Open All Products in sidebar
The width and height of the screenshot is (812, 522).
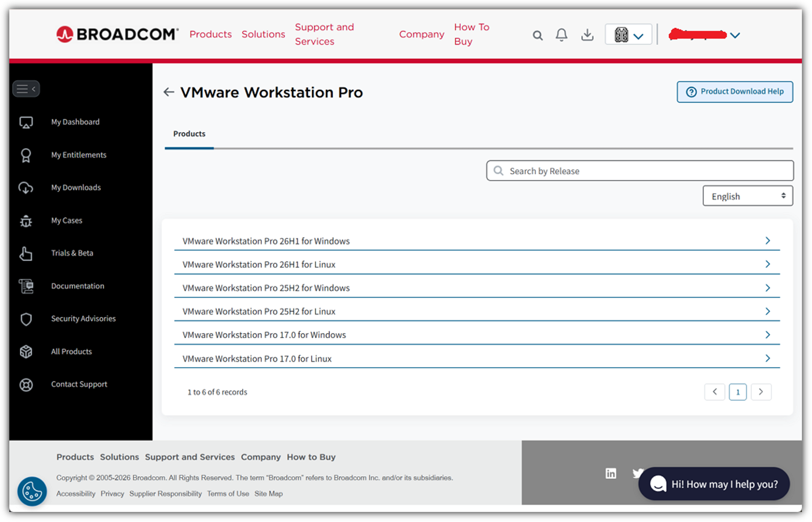tap(71, 351)
